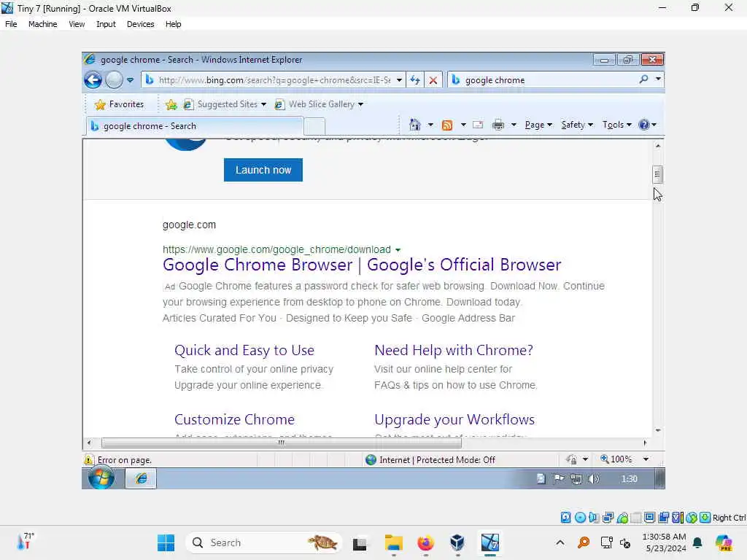Open the 'Quick and Easy to Use' link
747x560 pixels.
tap(244, 350)
